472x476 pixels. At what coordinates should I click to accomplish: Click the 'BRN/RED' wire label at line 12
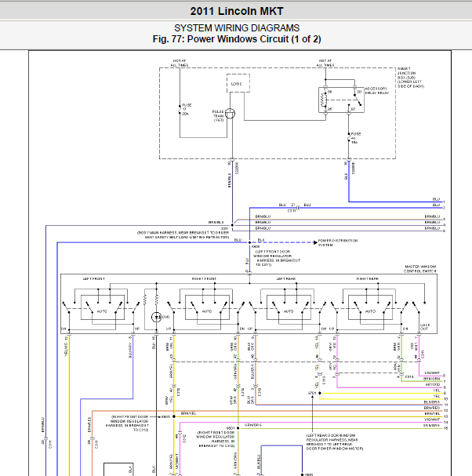[432, 408]
